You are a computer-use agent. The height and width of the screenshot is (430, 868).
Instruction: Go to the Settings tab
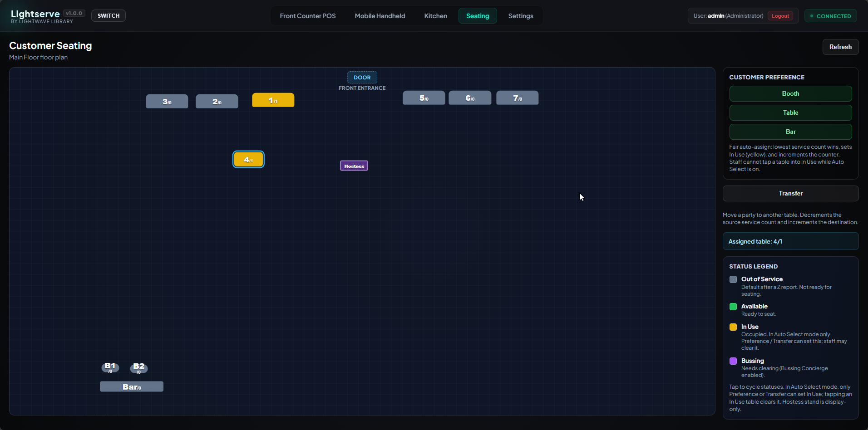click(521, 16)
